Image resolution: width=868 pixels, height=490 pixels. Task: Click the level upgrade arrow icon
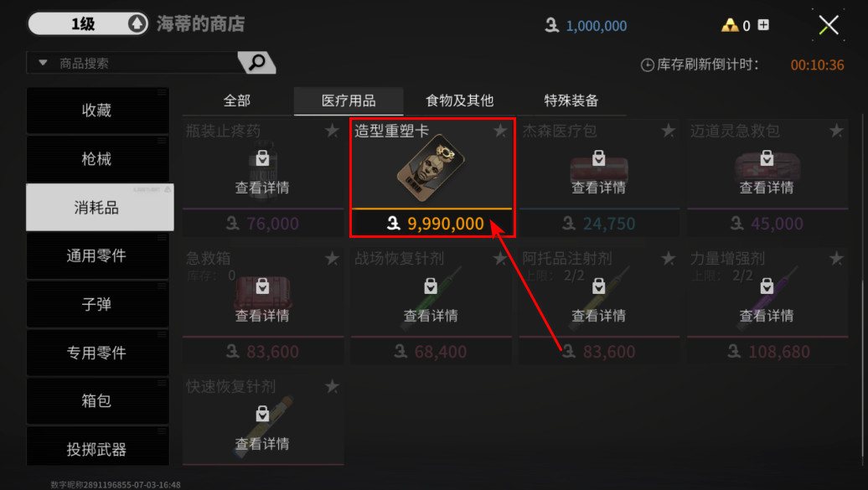137,23
